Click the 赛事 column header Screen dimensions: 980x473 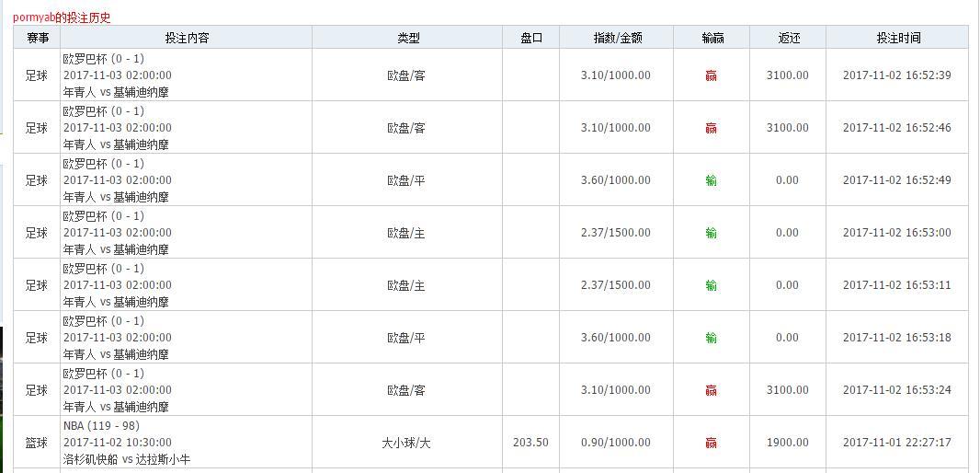click(37, 38)
